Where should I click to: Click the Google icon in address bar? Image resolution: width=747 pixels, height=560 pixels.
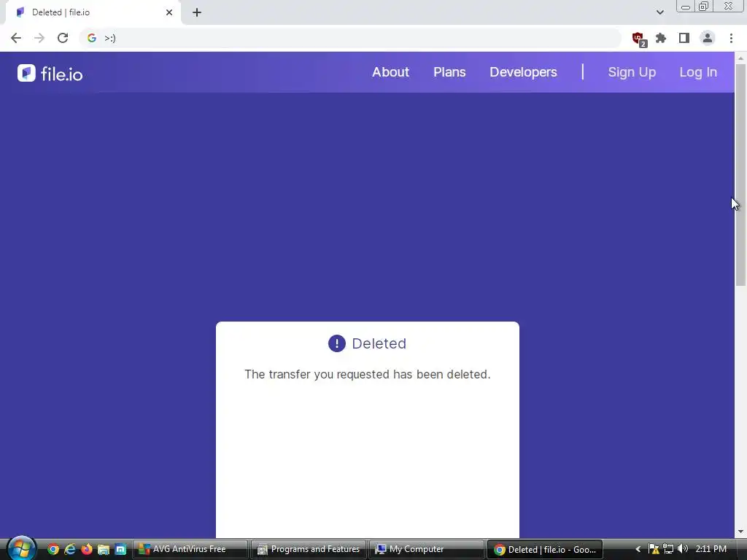coord(92,38)
